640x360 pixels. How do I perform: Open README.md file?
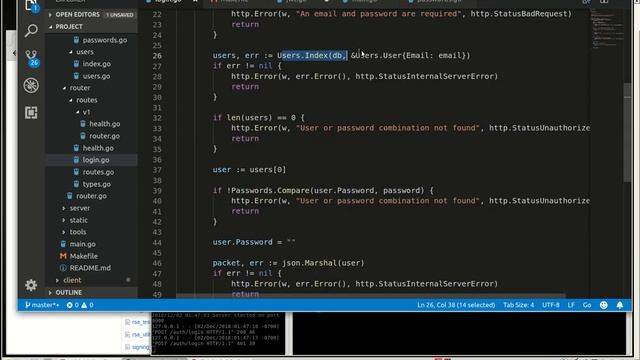click(91, 268)
